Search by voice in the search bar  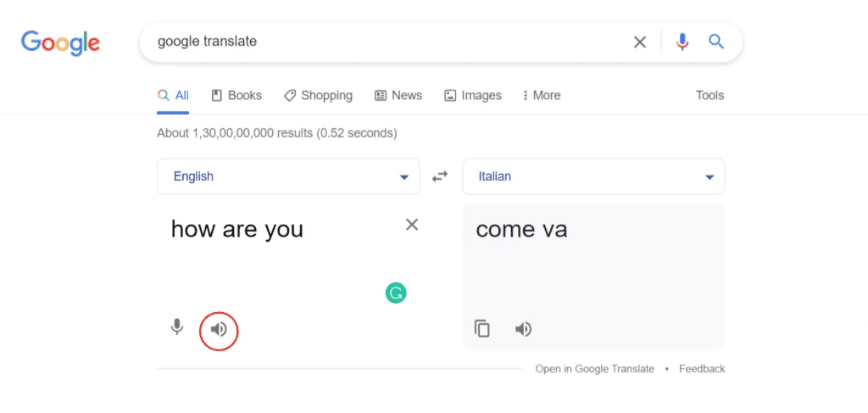pos(682,42)
